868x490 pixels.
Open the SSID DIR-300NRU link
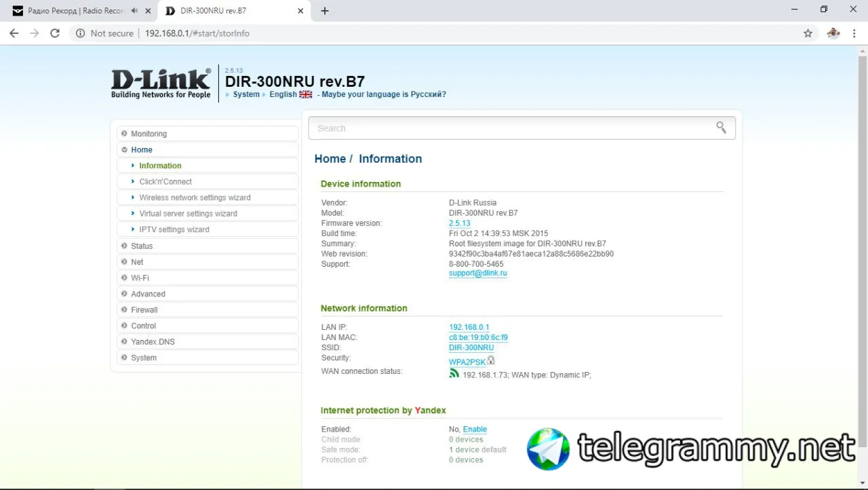point(471,347)
